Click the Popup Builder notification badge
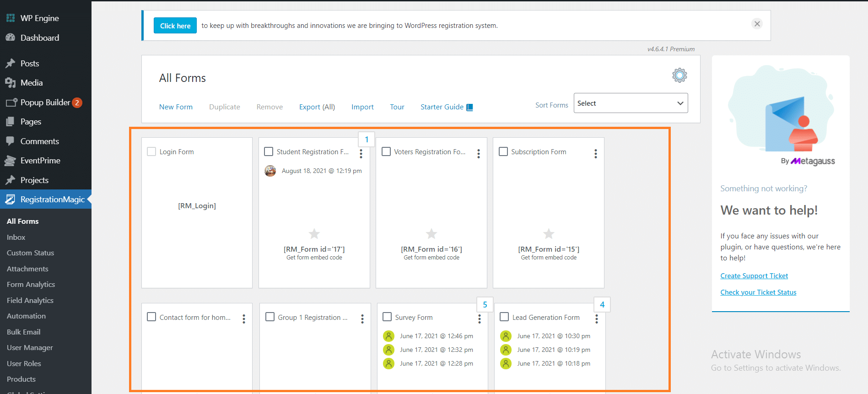The image size is (868, 394). click(77, 103)
